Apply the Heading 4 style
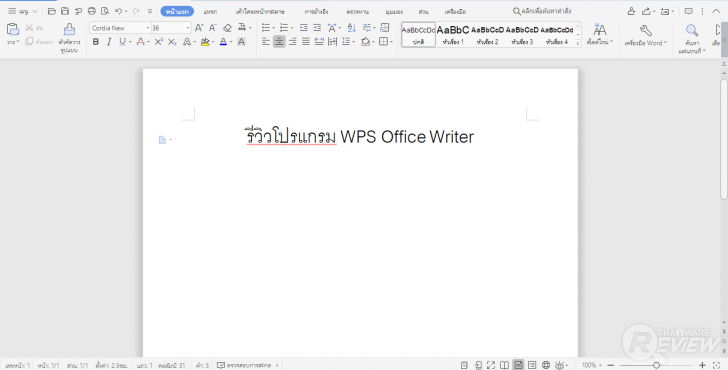This screenshot has height=370, width=728. tap(557, 34)
